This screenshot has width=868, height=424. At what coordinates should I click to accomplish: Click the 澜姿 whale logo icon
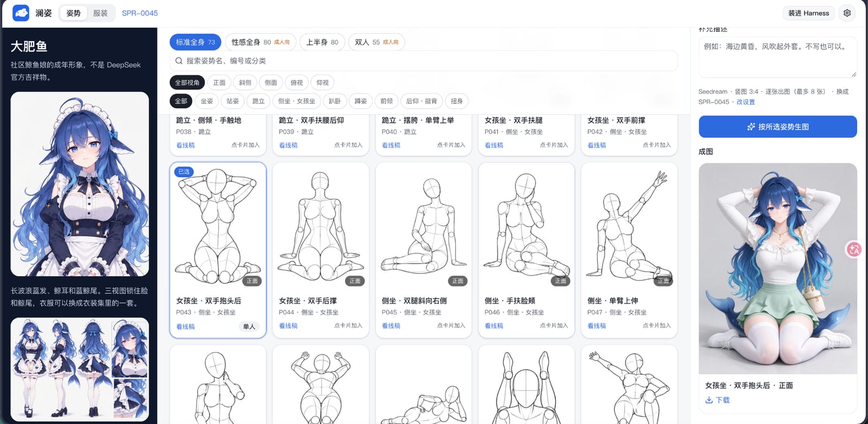pyautogui.click(x=21, y=13)
